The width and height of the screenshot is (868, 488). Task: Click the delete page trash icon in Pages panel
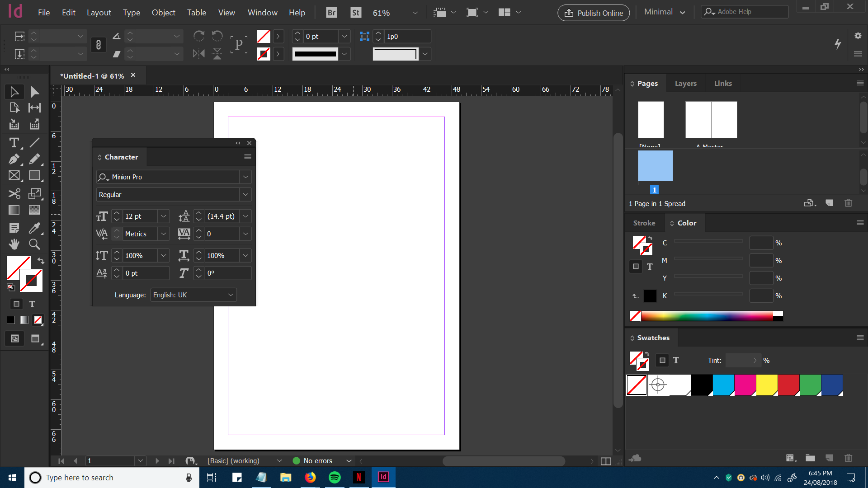point(849,203)
